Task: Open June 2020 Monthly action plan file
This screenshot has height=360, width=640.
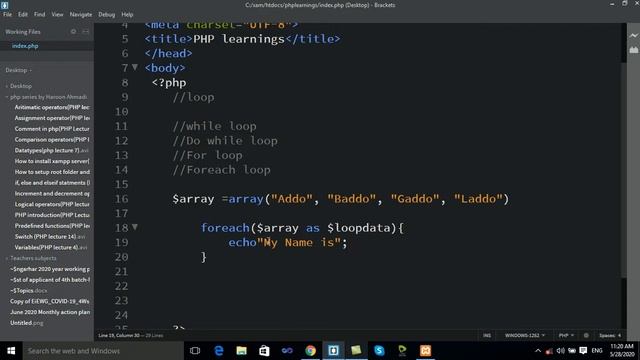Action: pos(50,312)
